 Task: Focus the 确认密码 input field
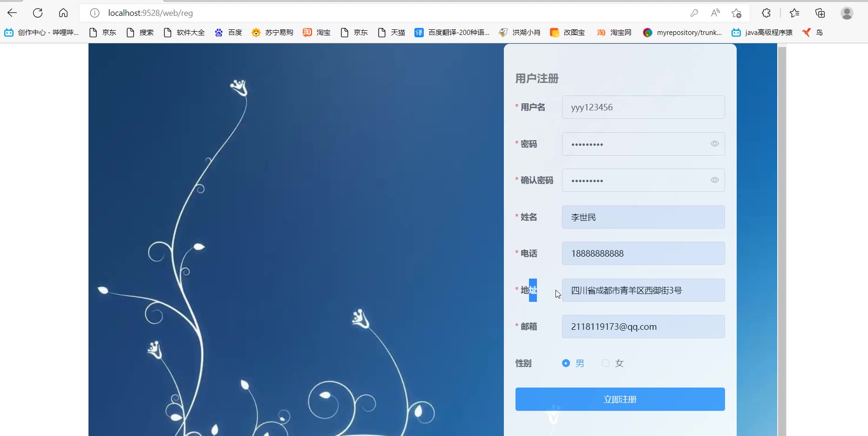tap(643, 180)
